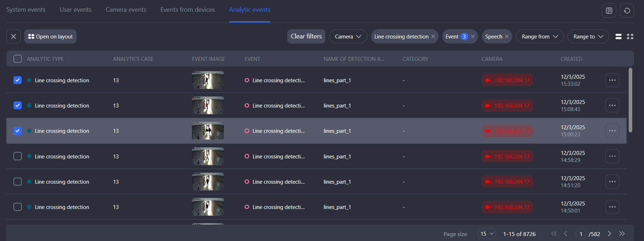Open the 14:51:20 event image thumbnail
644x241 pixels.
(x=208, y=182)
